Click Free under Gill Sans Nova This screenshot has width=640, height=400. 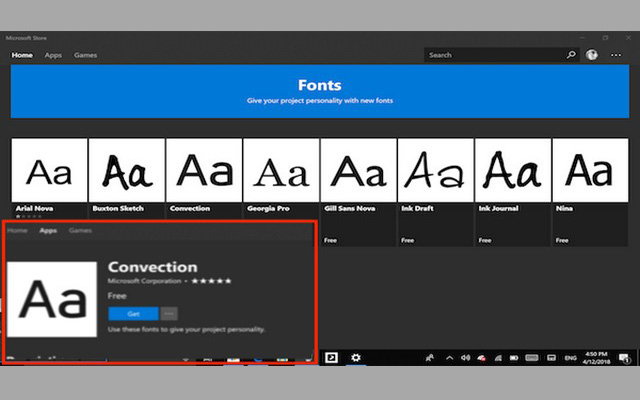pyautogui.click(x=331, y=240)
